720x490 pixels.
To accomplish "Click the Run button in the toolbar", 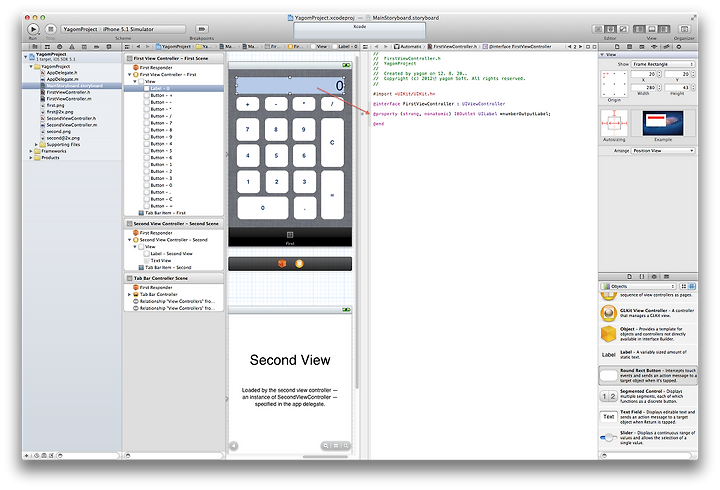I will (33, 29).
